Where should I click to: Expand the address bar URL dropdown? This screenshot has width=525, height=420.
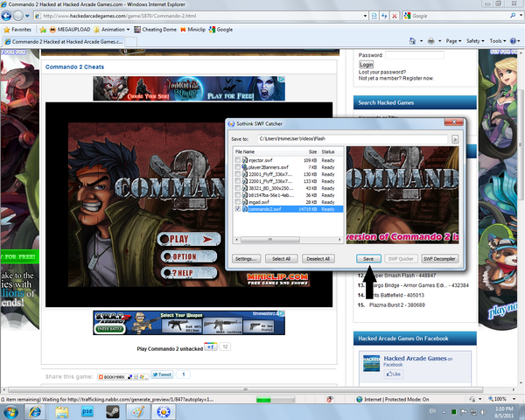click(365, 16)
